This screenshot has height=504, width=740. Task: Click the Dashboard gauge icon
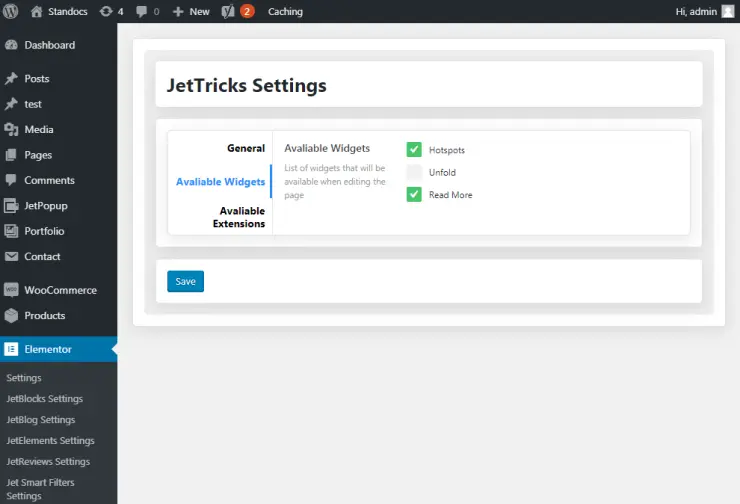coord(11,45)
